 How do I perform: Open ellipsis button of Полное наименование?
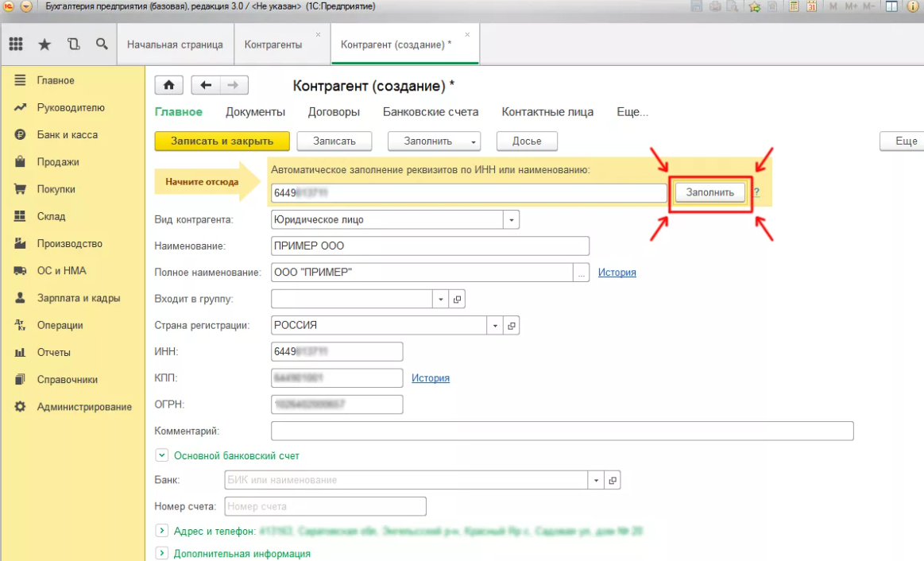[582, 273]
